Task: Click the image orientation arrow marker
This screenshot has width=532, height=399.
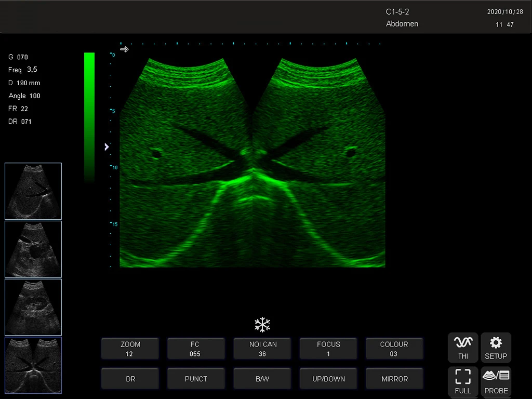Action: [x=124, y=49]
